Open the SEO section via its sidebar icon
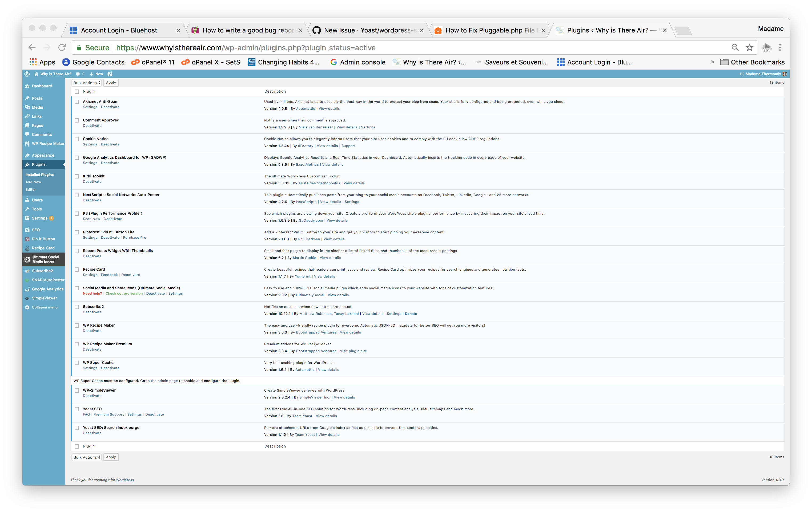Screen dimensions: 812x512 (x=27, y=230)
